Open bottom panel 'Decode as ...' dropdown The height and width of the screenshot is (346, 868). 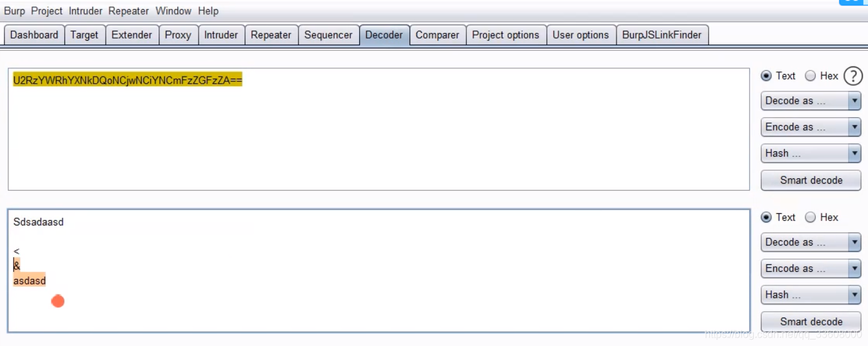811,242
